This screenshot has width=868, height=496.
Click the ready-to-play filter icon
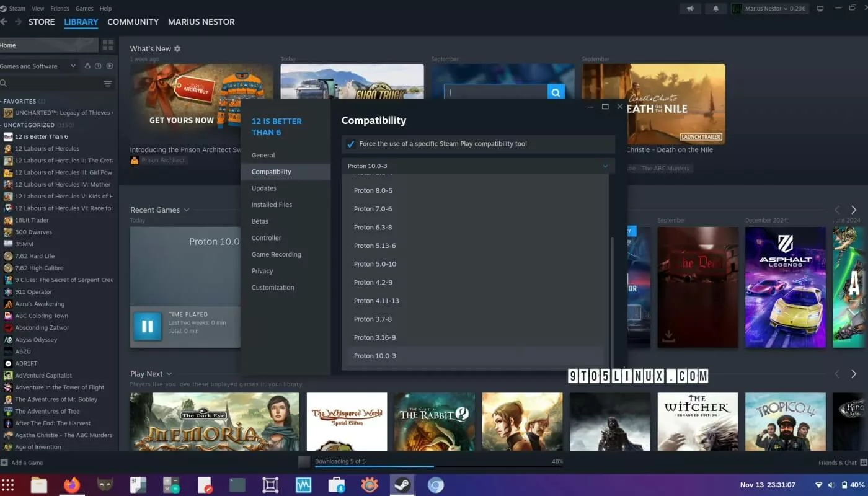tap(110, 66)
